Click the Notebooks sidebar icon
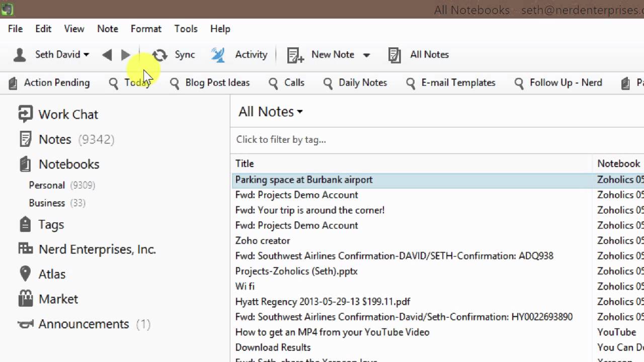 tap(25, 164)
